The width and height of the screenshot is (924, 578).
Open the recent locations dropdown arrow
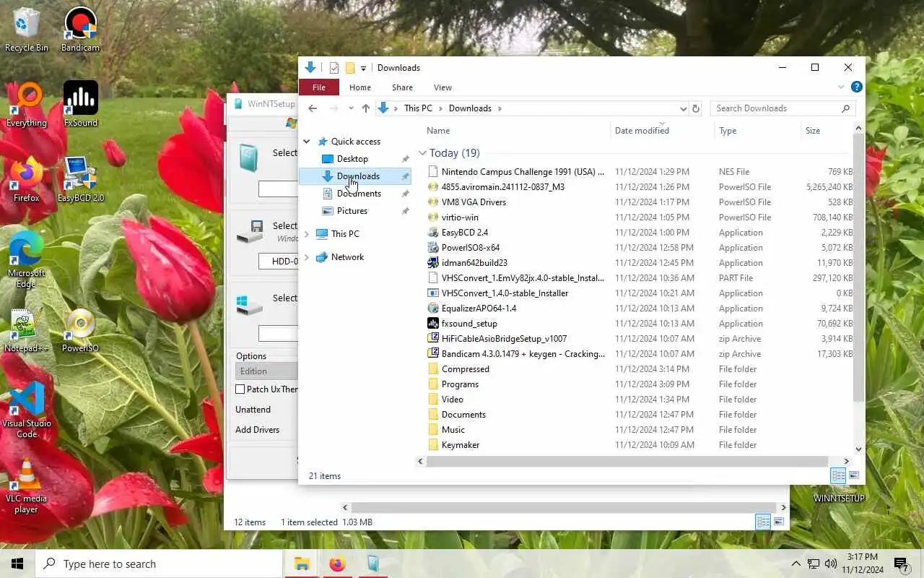(x=351, y=108)
